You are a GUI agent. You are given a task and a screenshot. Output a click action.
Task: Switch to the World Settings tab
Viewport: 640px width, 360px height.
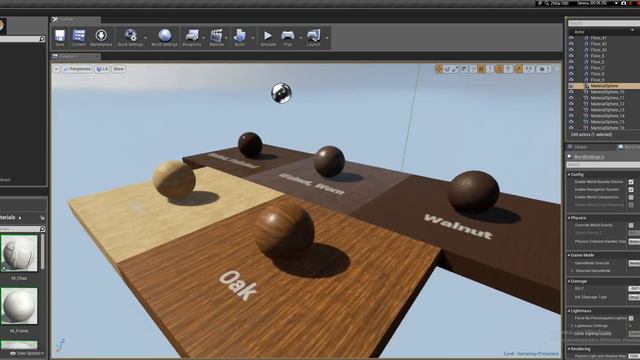[629, 147]
